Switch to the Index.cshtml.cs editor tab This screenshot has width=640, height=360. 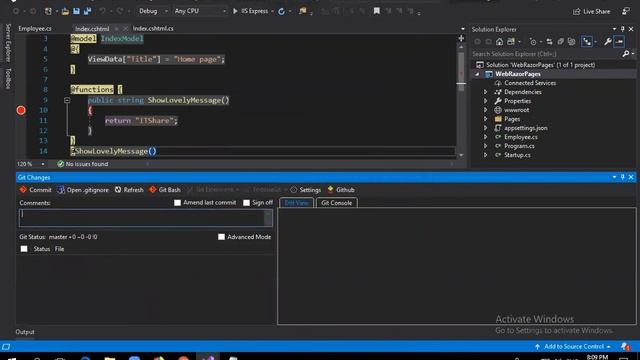point(153,29)
